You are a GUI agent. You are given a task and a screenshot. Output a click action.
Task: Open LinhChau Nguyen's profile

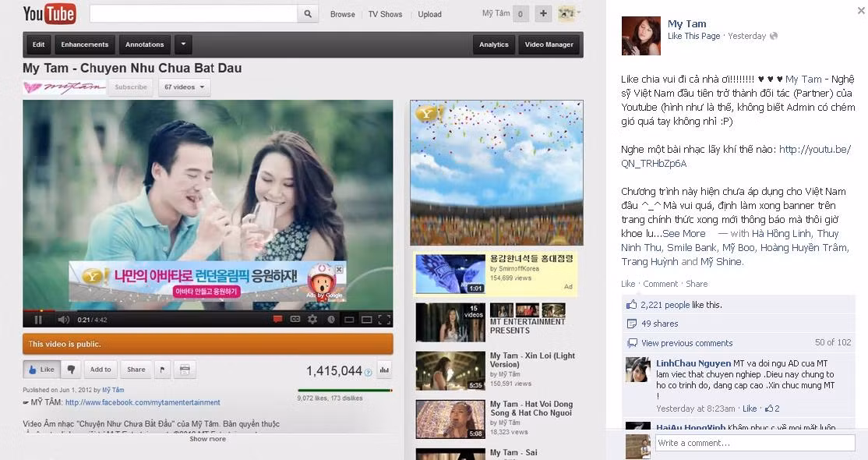pyautogui.click(x=693, y=363)
